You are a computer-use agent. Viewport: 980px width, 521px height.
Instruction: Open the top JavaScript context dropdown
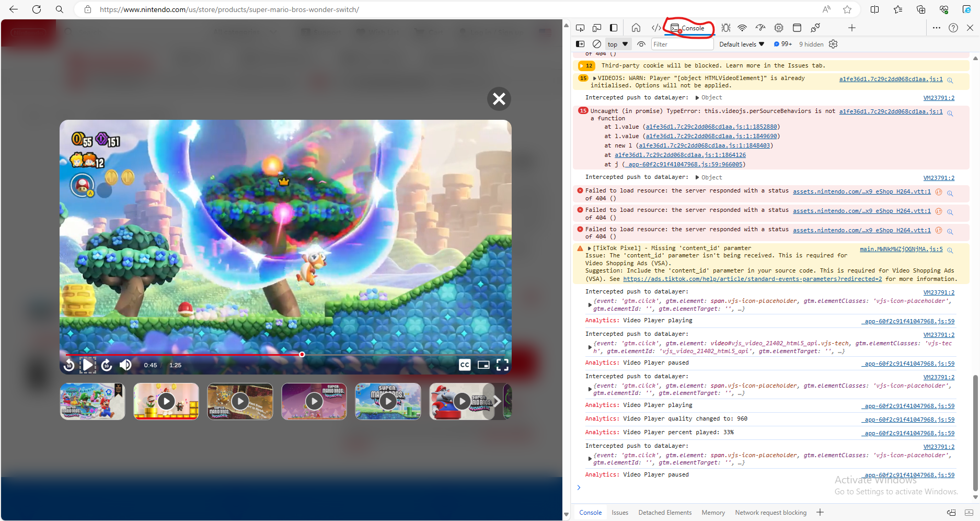pyautogui.click(x=618, y=44)
